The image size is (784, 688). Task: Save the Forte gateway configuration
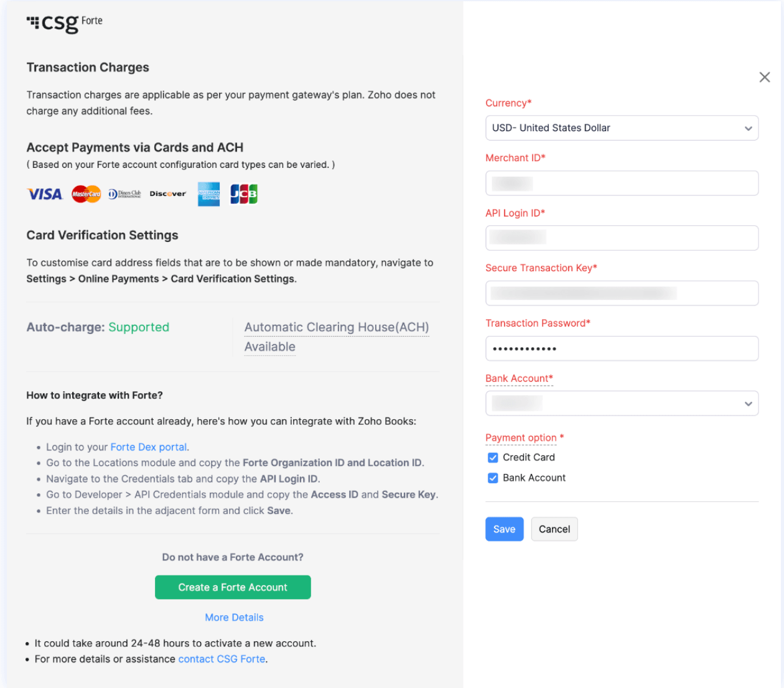[x=504, y=529]
